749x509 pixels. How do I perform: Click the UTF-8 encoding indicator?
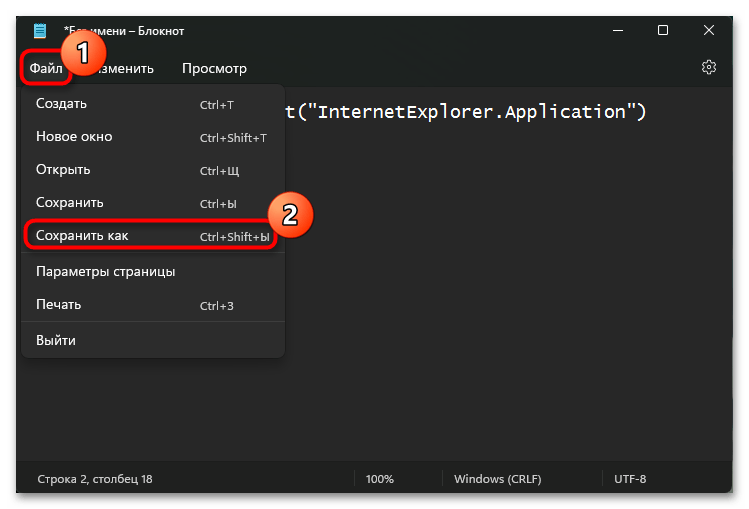coord(630,479)
